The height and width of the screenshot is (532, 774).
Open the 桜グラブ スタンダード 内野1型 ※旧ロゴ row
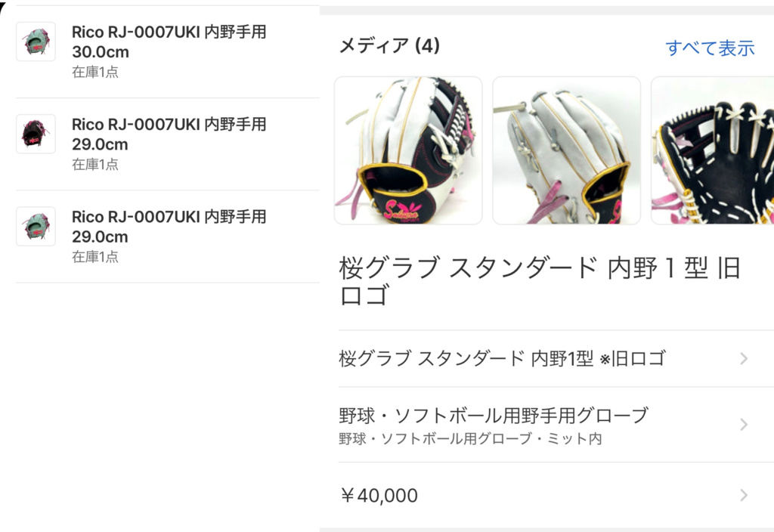point(556,358)
